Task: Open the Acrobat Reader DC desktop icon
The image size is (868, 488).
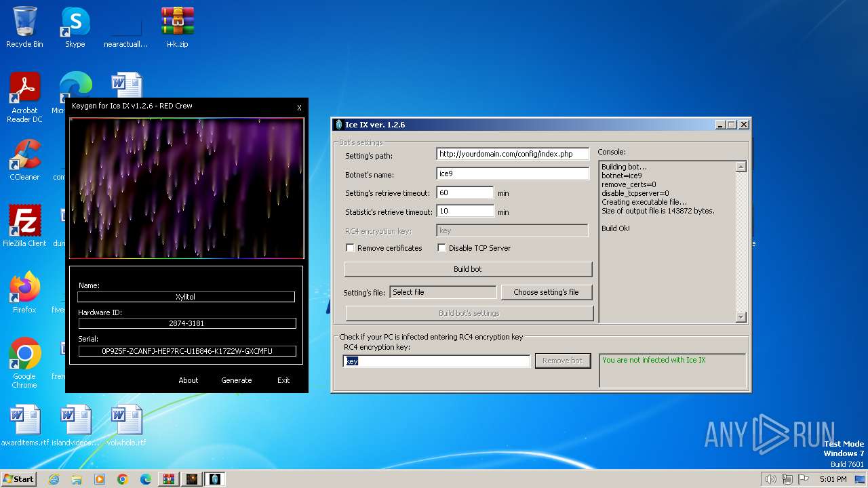Action: click(x=24, y=98)
